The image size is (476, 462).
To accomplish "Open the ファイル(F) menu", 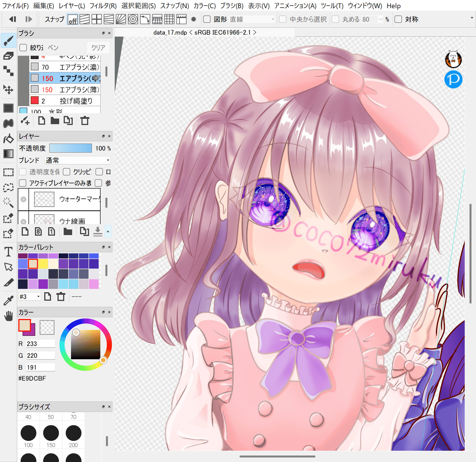I will [x=16, y=6].
